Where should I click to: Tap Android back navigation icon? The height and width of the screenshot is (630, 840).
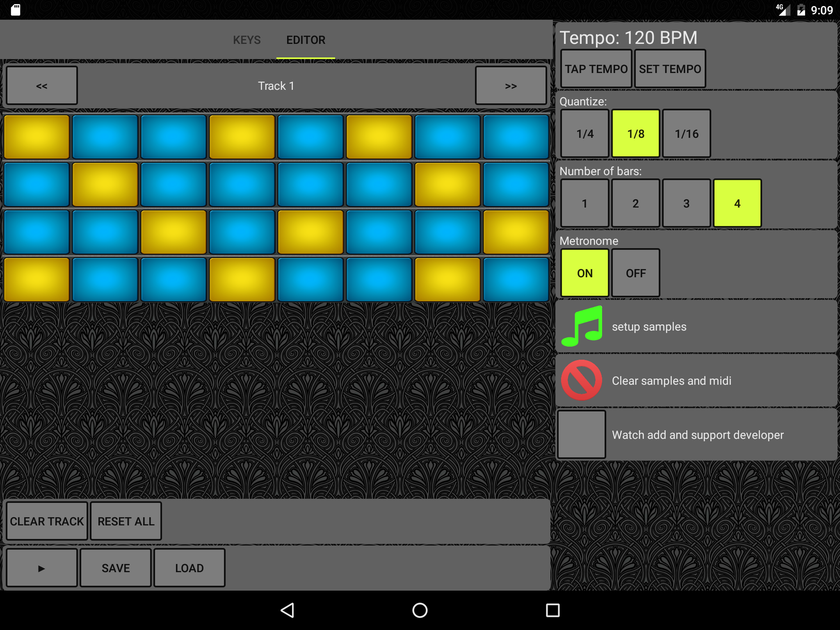(x=288, y=610)
